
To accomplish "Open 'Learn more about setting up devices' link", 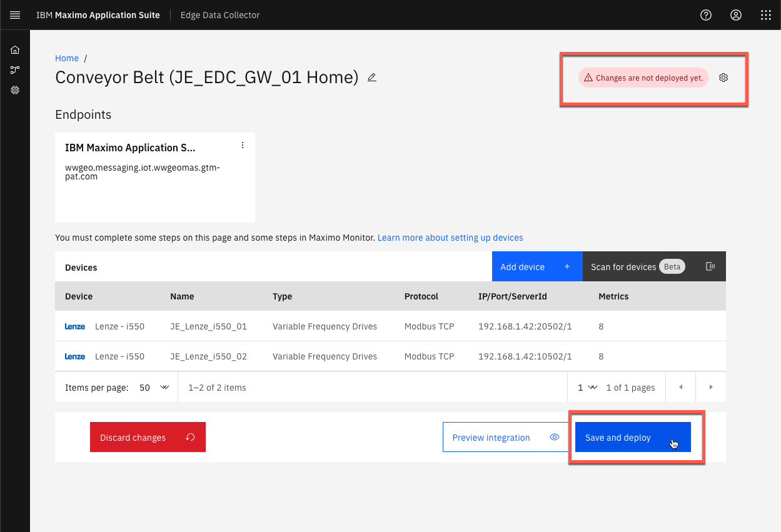I will 450,238.
